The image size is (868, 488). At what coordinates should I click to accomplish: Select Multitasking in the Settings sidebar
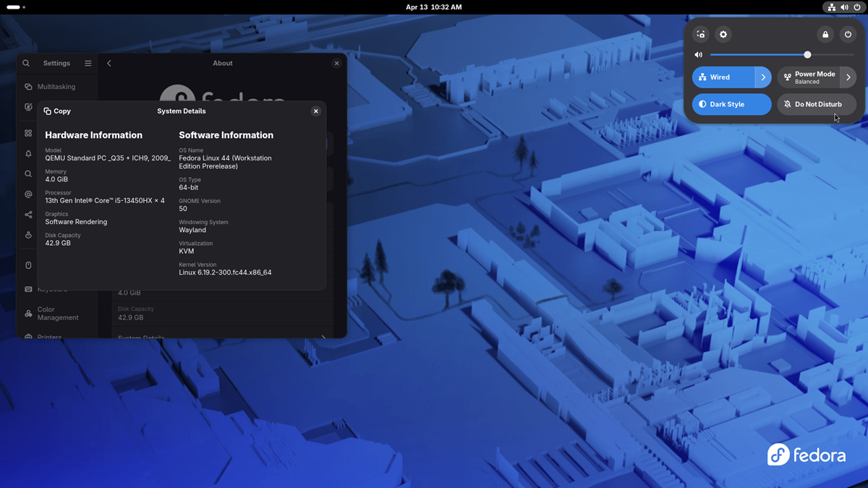coord(56,87)
